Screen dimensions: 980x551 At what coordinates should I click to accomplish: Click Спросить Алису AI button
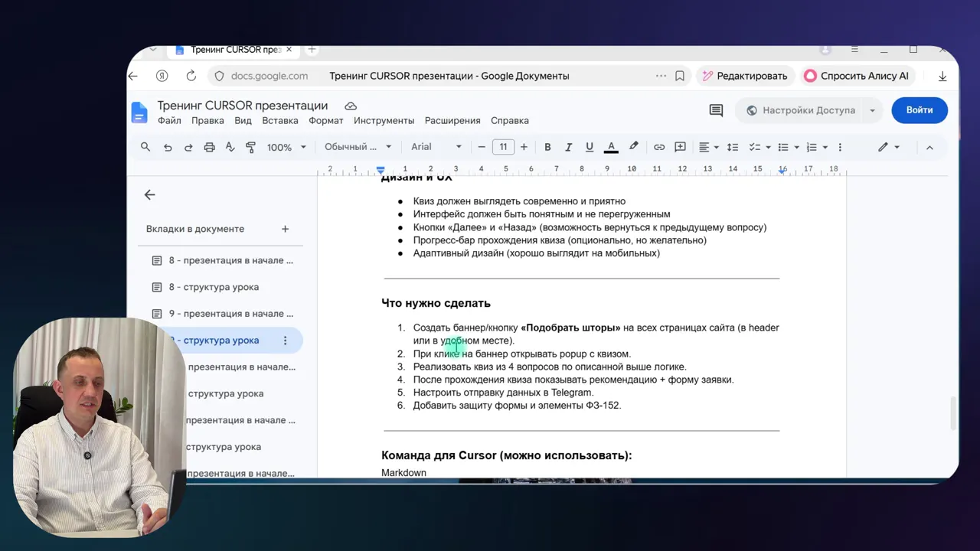pos(856,76)
